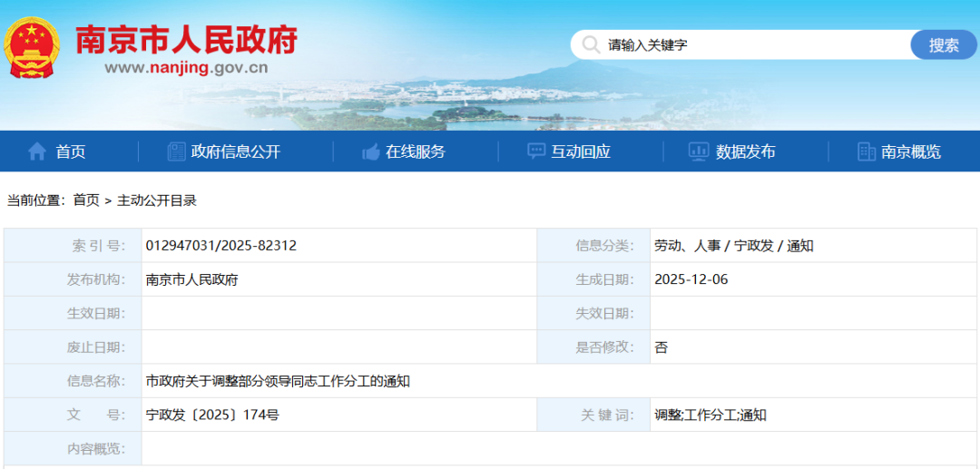Open the 政府信息公开 menu item
980x469 pixels.
[236, 151]
